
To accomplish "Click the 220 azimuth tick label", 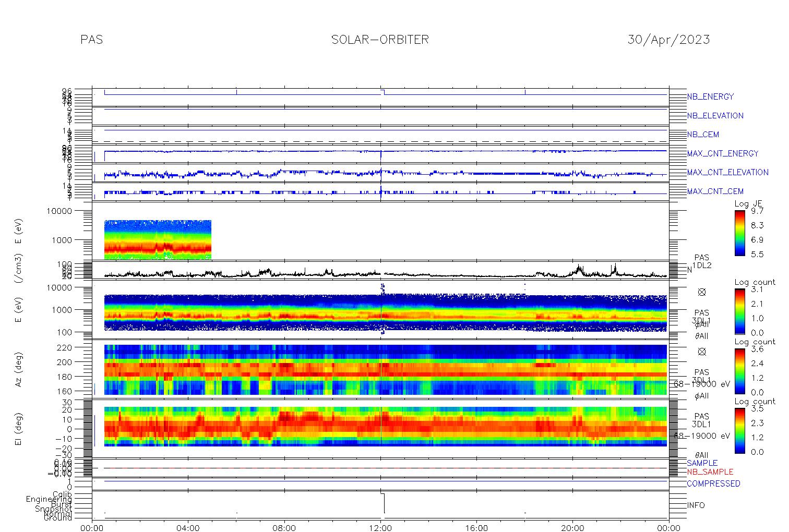I will coord(65,347).
